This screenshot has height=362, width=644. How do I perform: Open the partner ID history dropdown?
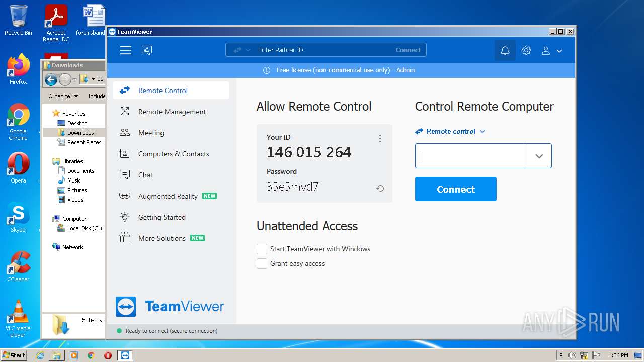(539, 156)
